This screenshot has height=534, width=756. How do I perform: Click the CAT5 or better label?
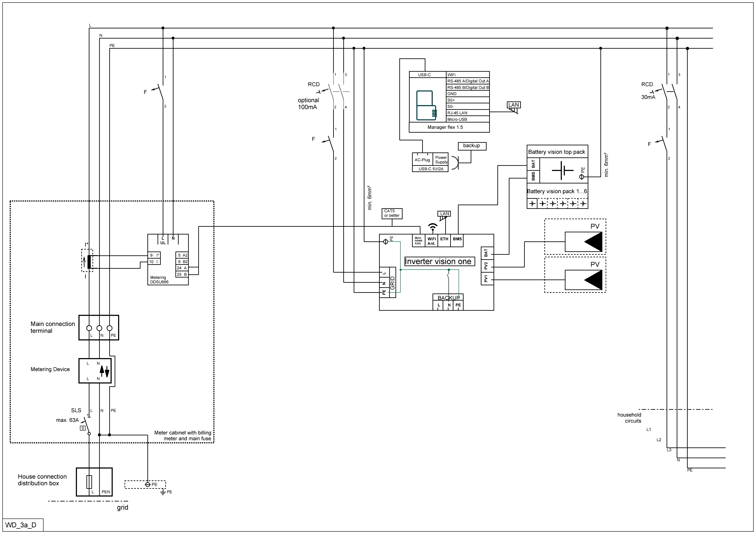tap(392, 213)
